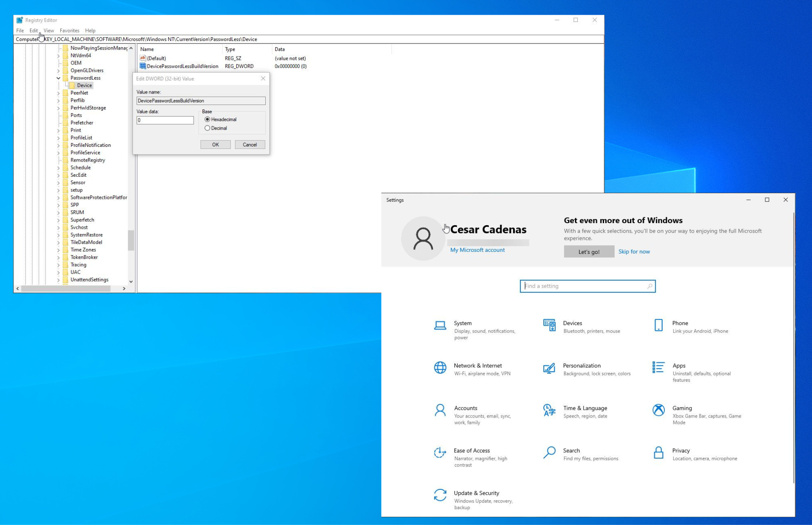Viewport: 812px width, 525px height.
Task: Close the Edit DWORD dialog with X
Action: coord(263,78)
